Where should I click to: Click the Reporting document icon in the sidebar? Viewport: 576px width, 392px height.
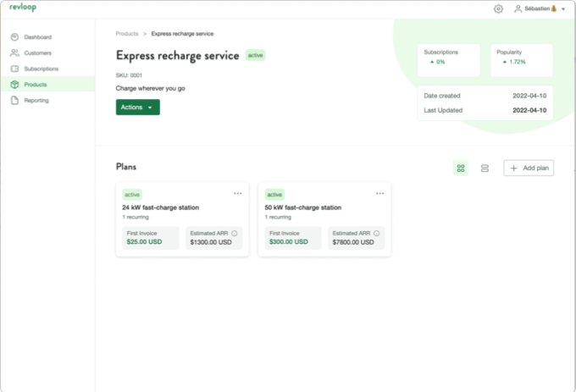(x=15, y=101)
